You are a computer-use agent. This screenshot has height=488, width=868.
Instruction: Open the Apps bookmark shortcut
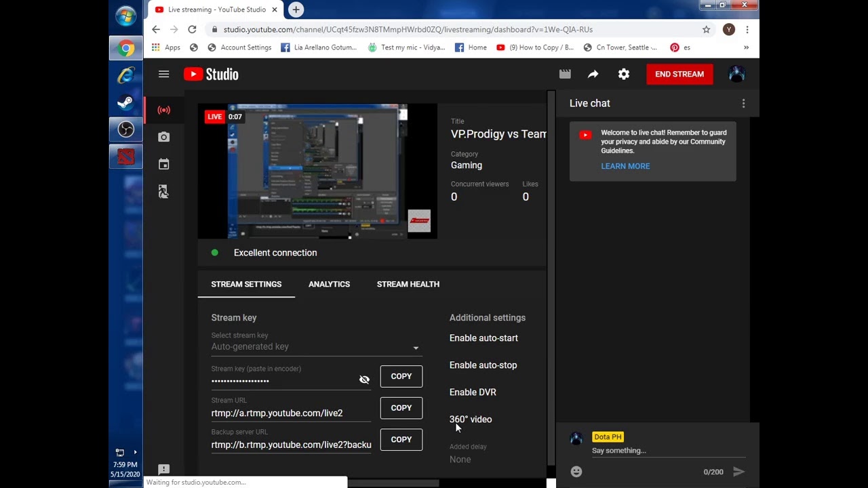point(166,47)
